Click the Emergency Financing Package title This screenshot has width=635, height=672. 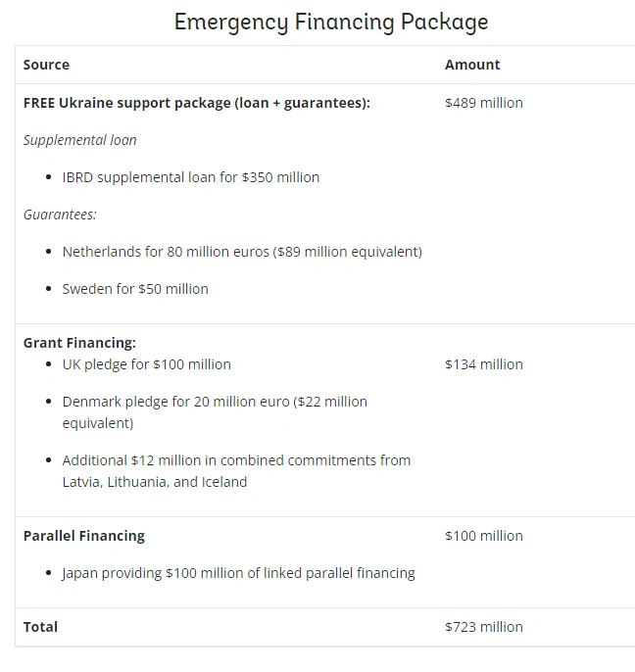tap(331, 22)
